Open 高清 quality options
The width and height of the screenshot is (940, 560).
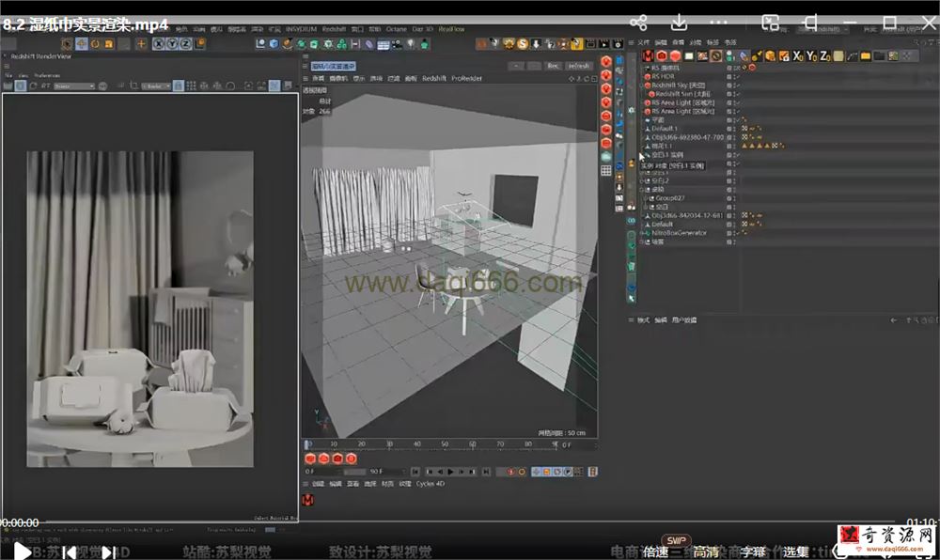[x=706, y=552]
